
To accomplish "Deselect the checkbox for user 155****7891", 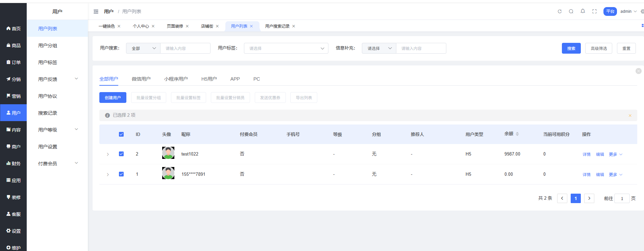I will click(x=121, y=174).
